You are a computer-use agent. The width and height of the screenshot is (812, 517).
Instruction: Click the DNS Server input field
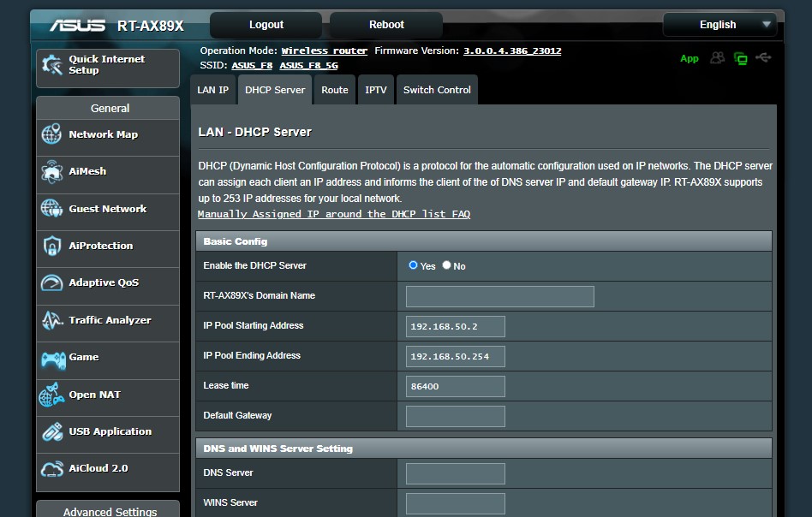point(455,473)
